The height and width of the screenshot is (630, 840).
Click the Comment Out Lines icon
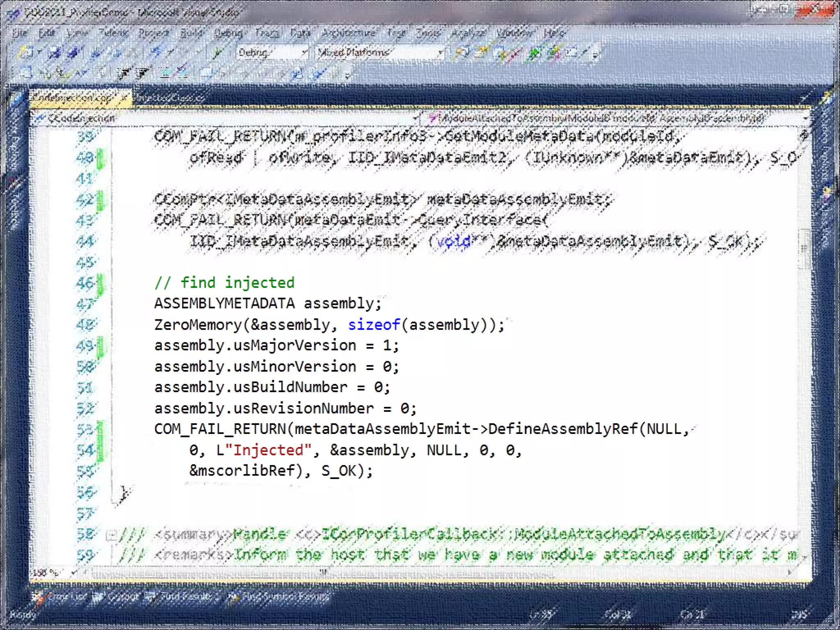tap(164, 74)
